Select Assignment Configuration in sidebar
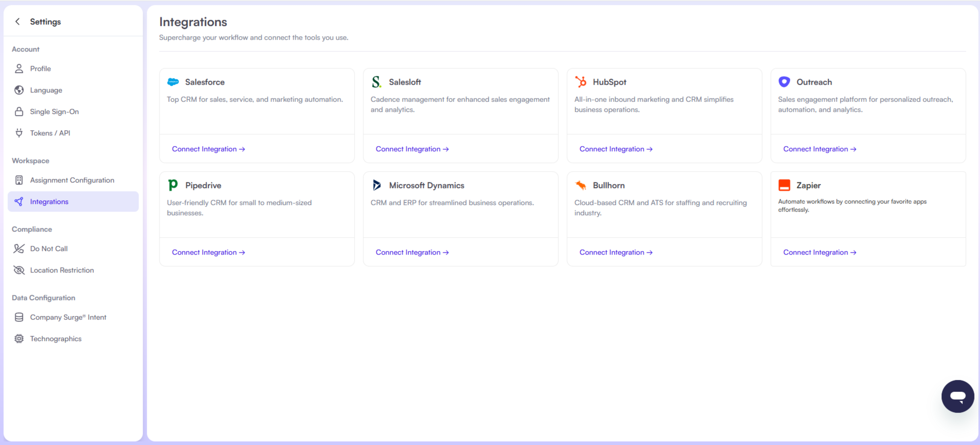Image resolution: width=980 pixels, height=445 pixels. 72,180
